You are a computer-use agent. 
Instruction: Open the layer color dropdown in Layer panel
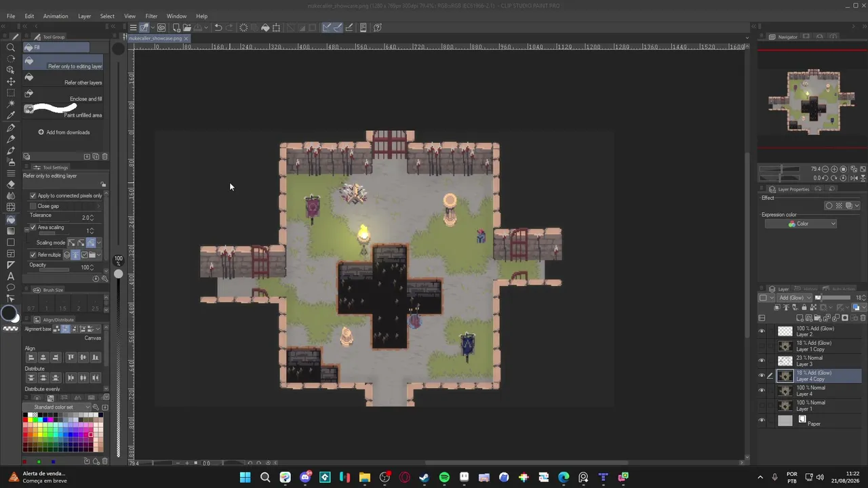coord(864,307)
